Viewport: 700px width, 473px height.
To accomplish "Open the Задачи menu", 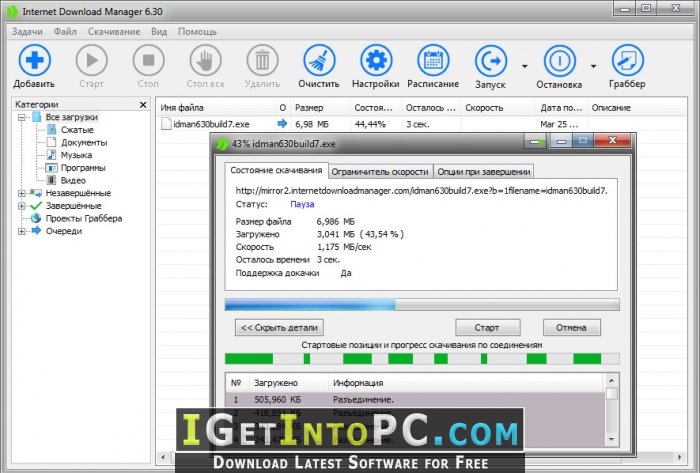I will [x=27, y=32].
